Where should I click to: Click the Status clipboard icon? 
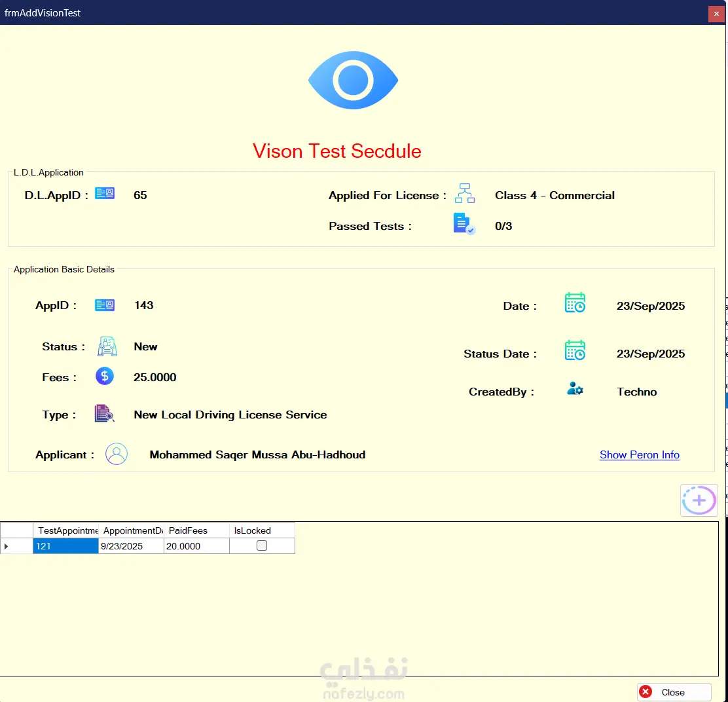107,346
